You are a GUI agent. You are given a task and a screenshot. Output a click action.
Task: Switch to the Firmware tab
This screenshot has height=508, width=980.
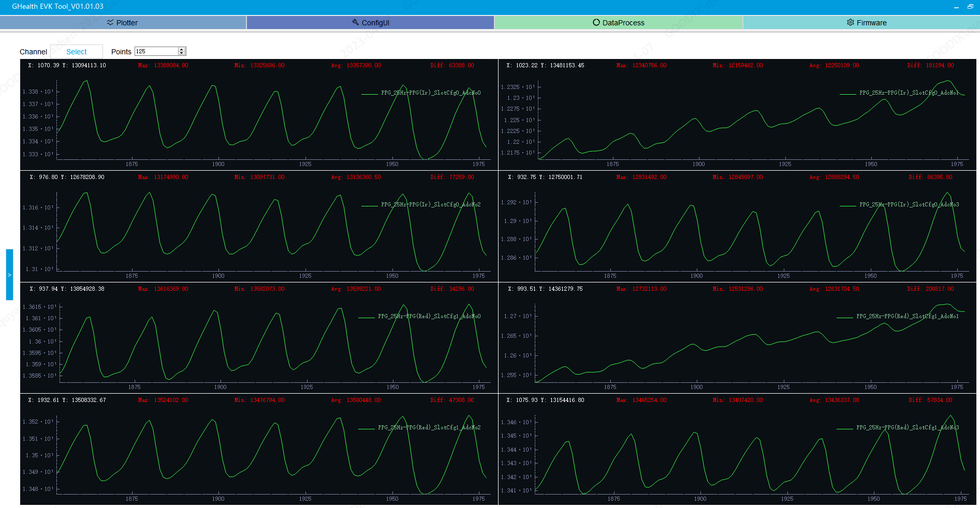tap(866, 23)
